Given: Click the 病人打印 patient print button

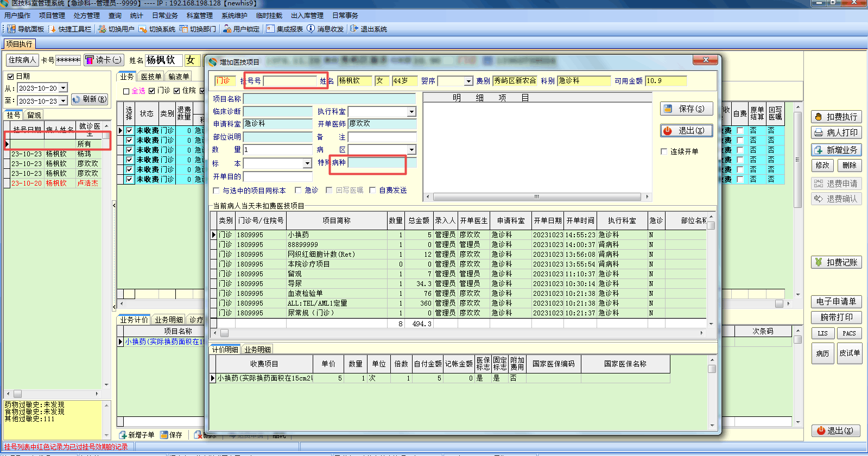Looking at the screenshot, I should [837, 132].
